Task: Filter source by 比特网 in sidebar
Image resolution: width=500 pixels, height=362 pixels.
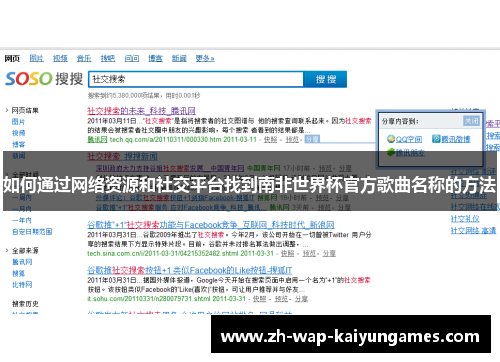Action: click(22, 285)
